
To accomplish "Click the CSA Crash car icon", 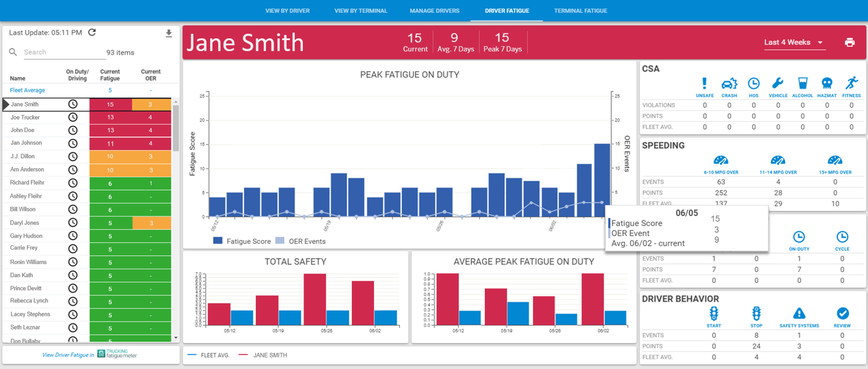I will tap(729, 84).
